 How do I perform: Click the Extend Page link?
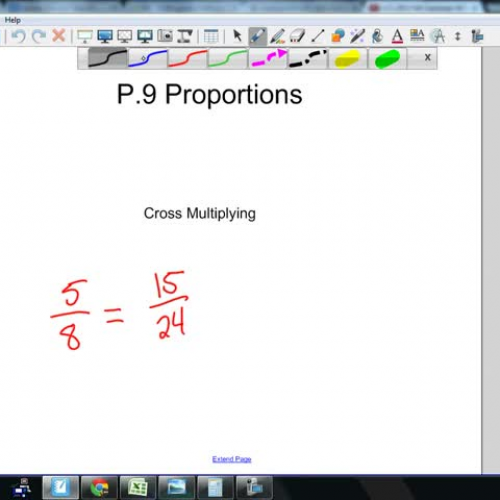tap(232, 459)
